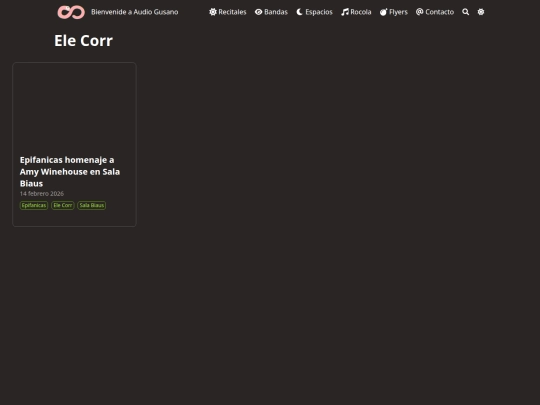Open the Recitales menu item

228,12
